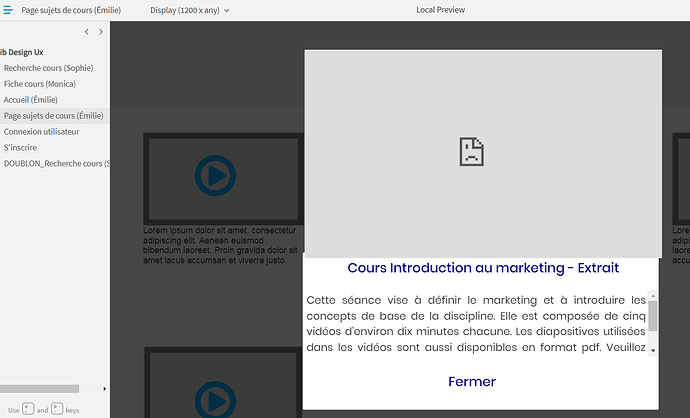
Task: Click the sidebar horizontal scrollbar thumb
Action: pyautogui.click(x=39, y=388)
